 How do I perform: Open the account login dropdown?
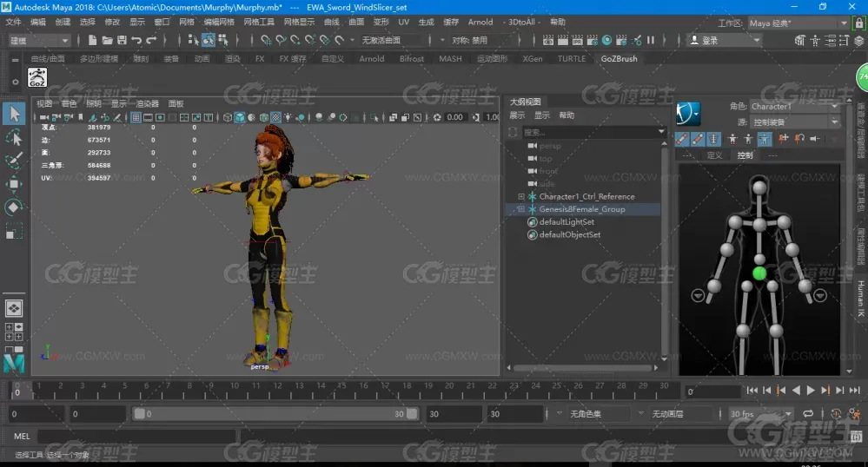[724, 41]
